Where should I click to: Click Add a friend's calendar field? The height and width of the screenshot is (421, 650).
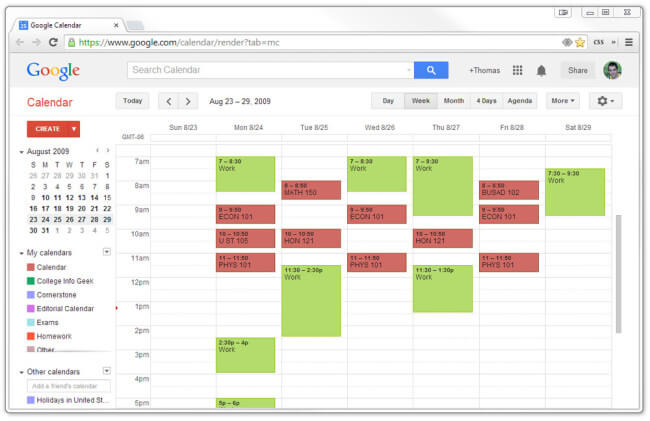click(69, 386)
